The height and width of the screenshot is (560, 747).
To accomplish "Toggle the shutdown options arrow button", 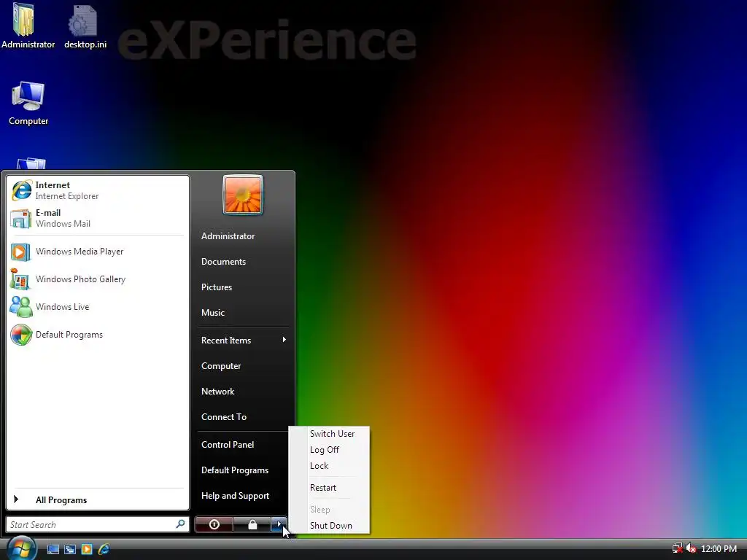I will [279, 524].
